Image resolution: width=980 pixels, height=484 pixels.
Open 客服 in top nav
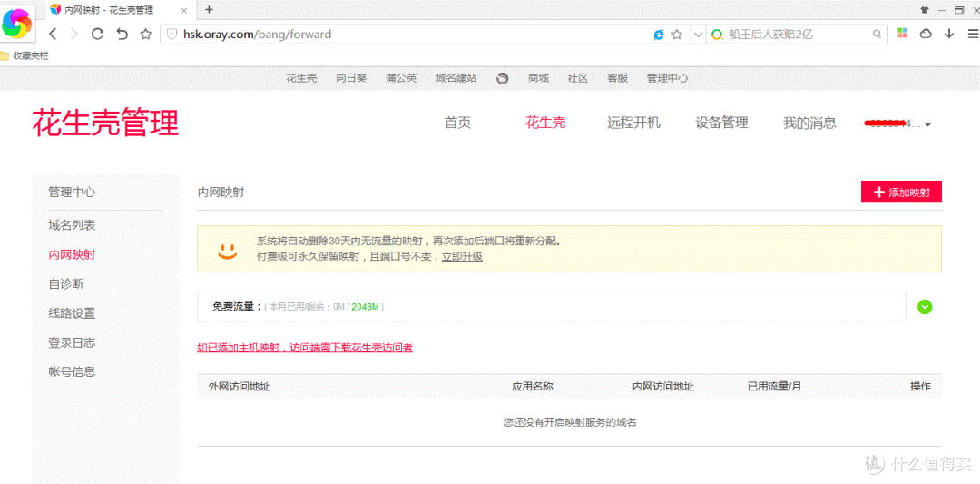tap(617, 78)
